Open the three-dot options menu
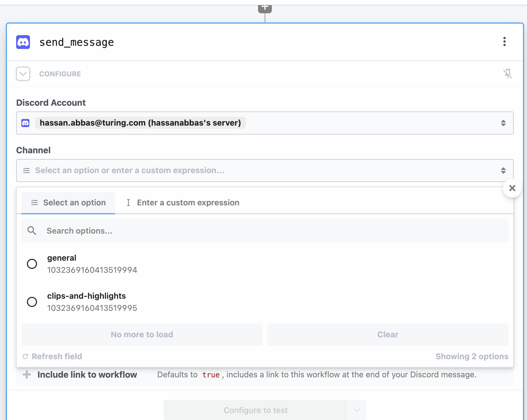The width and height of the screenshot is (527, 420). click(504, 42)
